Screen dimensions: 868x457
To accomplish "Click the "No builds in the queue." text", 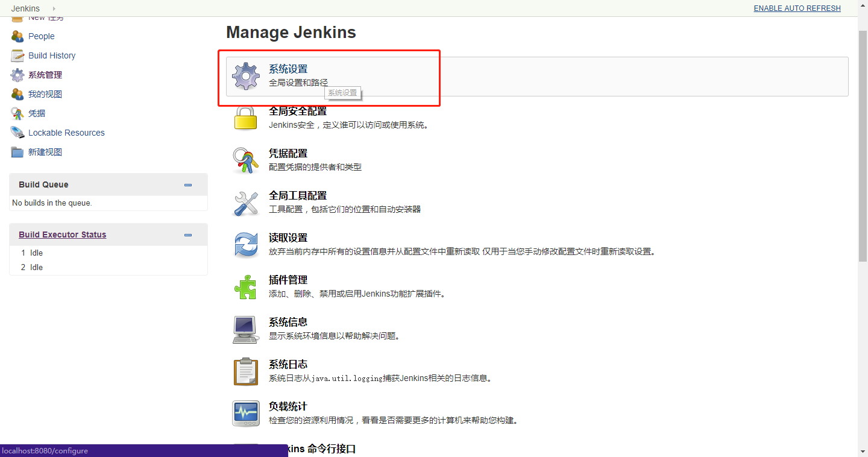I will (52, 203).
